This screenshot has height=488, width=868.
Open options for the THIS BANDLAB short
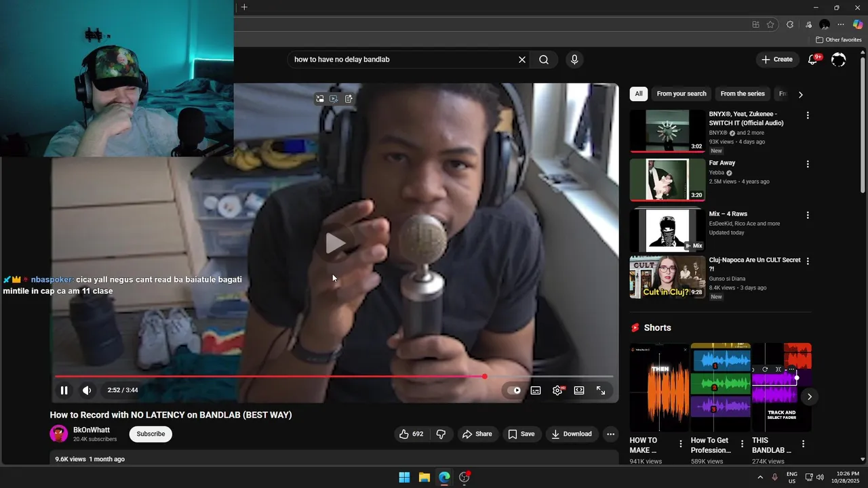803,444
